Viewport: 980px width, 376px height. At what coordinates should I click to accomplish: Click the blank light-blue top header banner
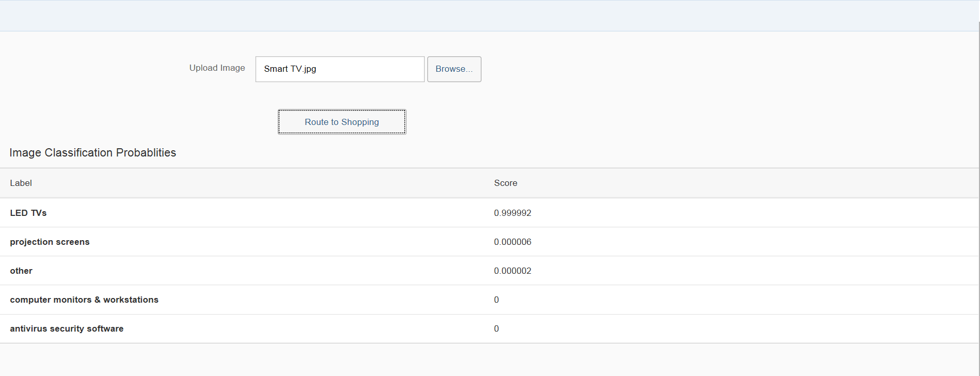point(489,15)
